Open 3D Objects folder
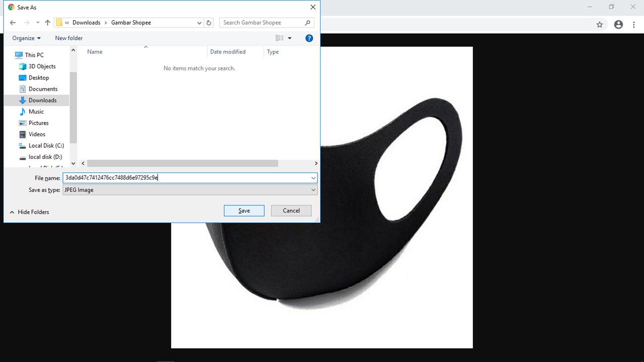The height and width of the screenshot is (362, 644). [42, 66]
